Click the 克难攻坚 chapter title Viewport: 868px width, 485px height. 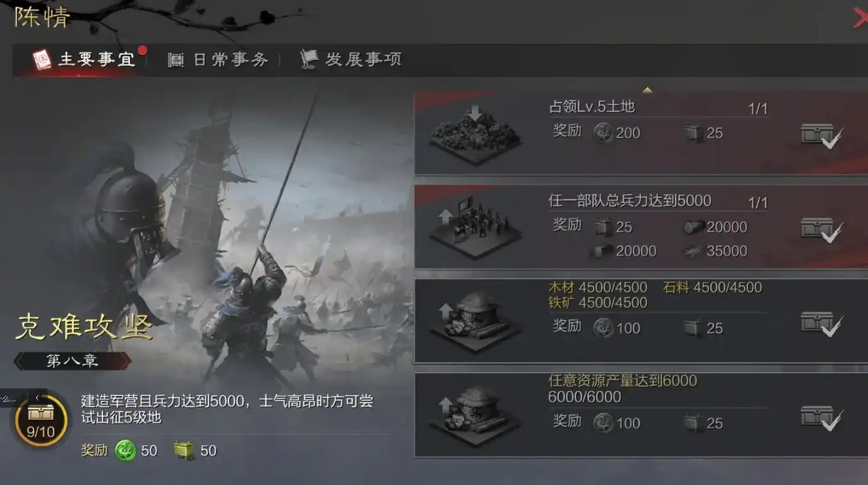[84, 327]
